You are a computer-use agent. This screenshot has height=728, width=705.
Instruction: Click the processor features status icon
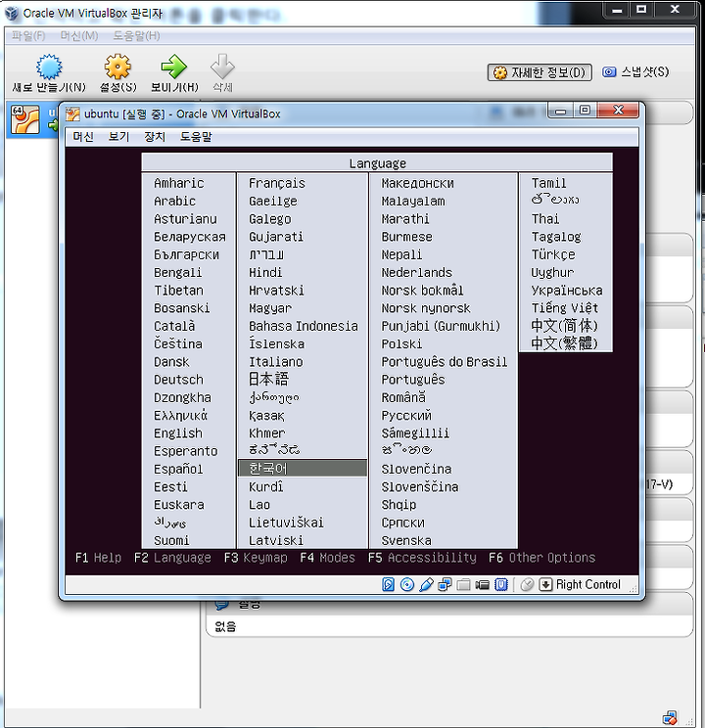[x=501, y=584]
